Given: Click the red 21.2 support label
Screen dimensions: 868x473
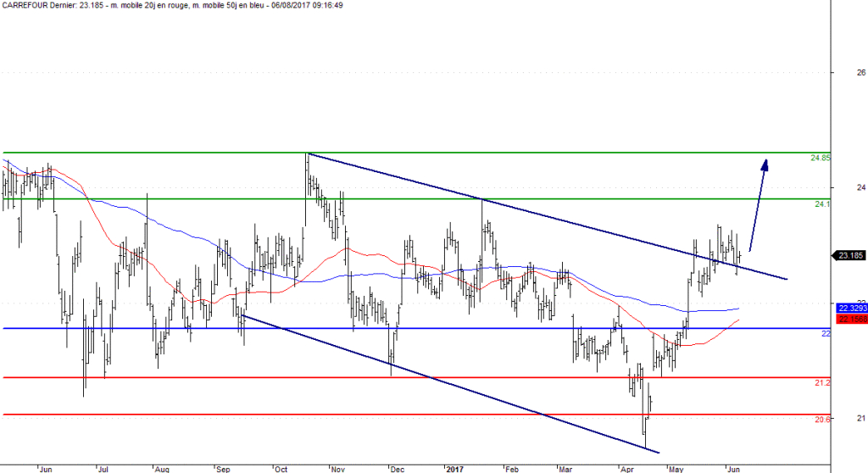Looking at the screenshot, I should coord(822,382).
